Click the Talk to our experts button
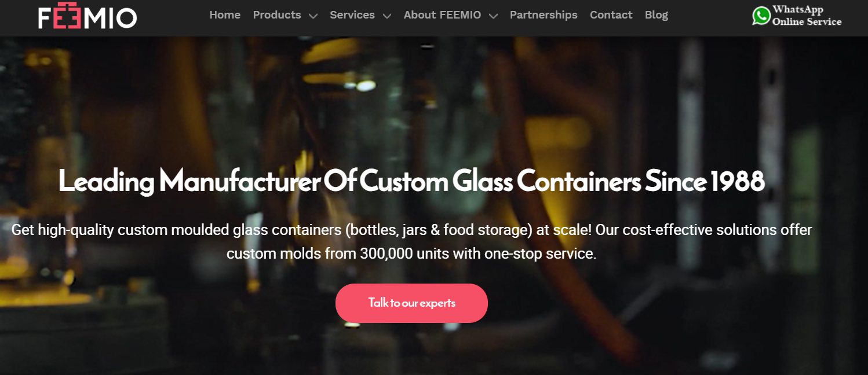Image resolution: width=868 pixels, height=375 pixels. coord(411,303)
